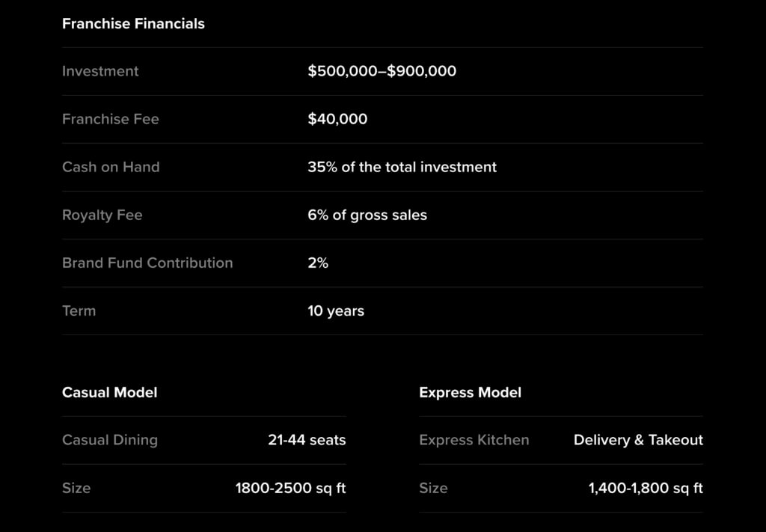Click the 1800-2500 sq ft size value

291,488
